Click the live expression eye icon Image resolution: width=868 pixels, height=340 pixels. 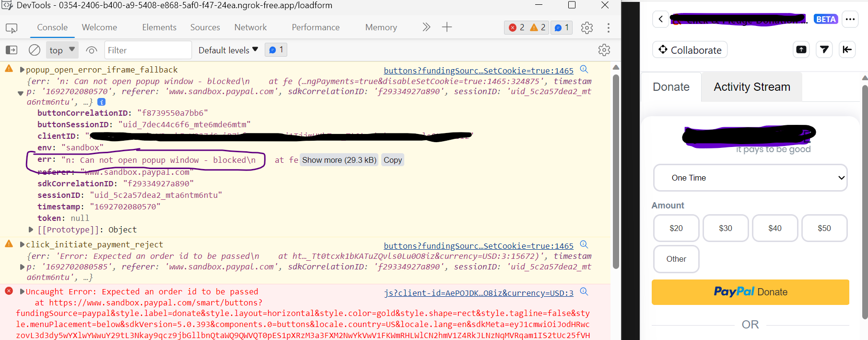[91, 50]
